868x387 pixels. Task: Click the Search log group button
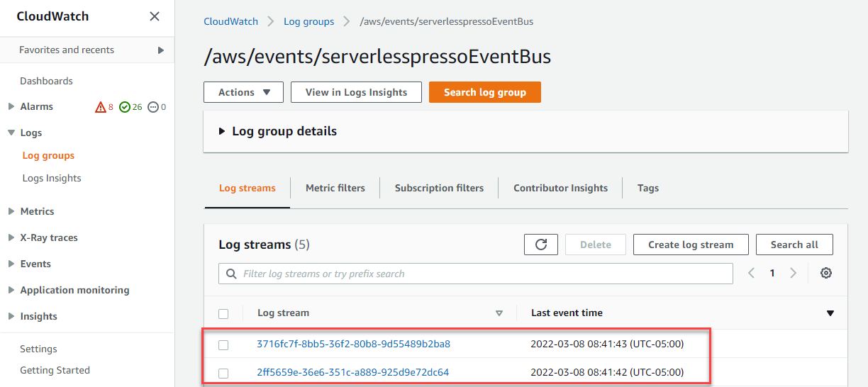pos(485,92)
